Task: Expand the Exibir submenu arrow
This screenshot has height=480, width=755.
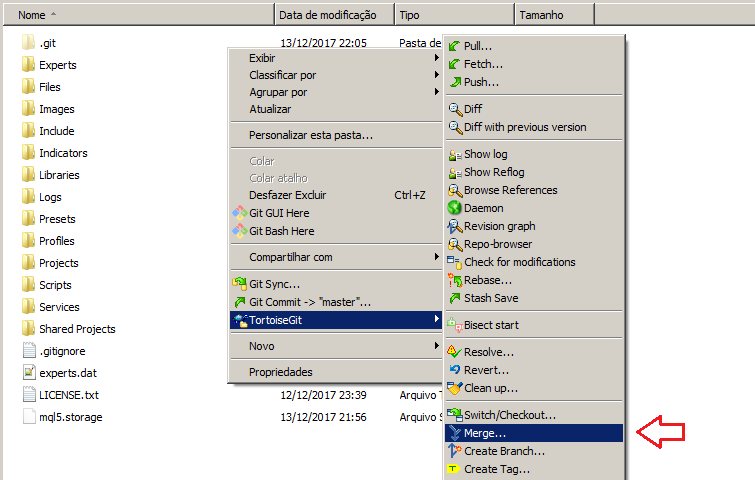Action: tap(436, 58)
